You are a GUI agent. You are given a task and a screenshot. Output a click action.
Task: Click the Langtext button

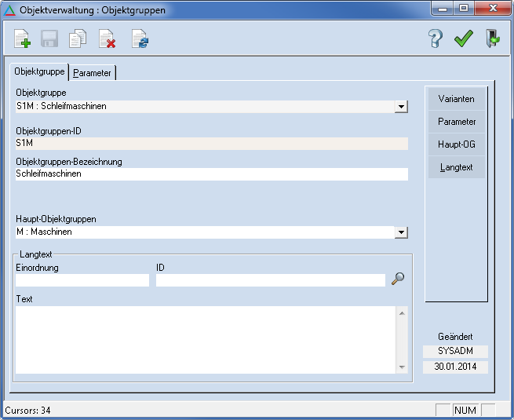coord(456,168)
